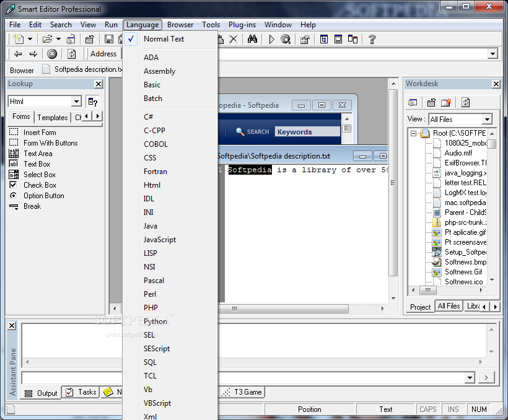
Task: Choose SQL from Language menu
Action: (x=170, y=362)
